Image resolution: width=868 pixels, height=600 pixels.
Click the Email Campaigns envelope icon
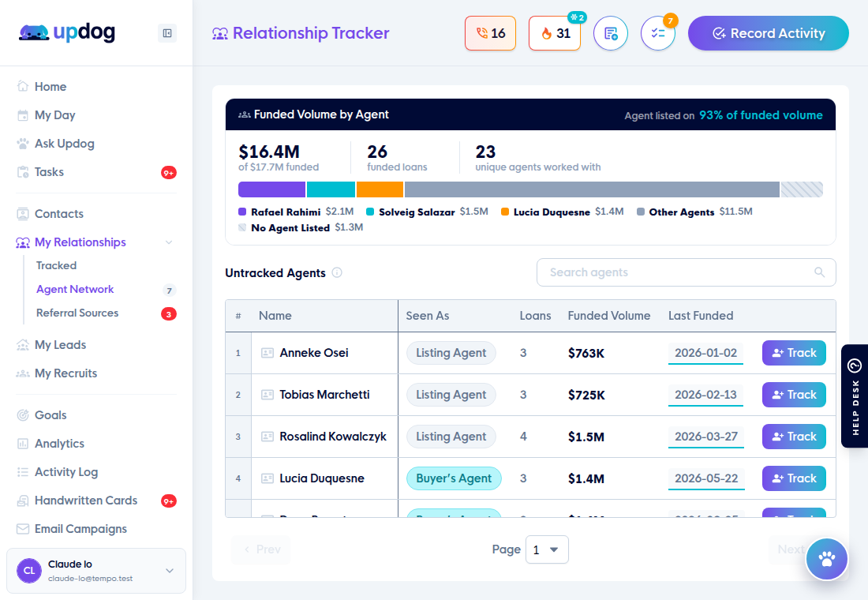(23, 529)
